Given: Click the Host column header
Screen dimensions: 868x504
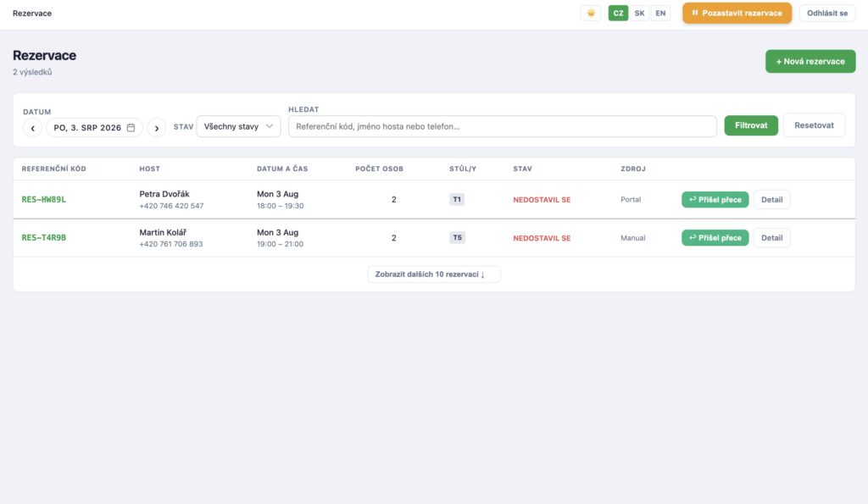Looking at the screenshot, I should 149,169.
